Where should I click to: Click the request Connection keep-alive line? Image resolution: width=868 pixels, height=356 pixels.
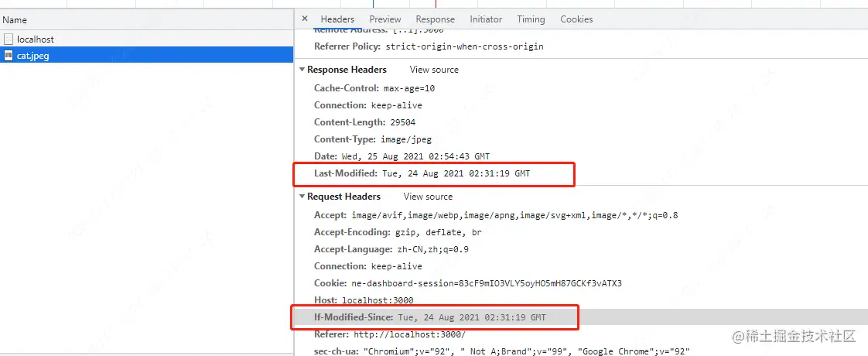point(368,265)
